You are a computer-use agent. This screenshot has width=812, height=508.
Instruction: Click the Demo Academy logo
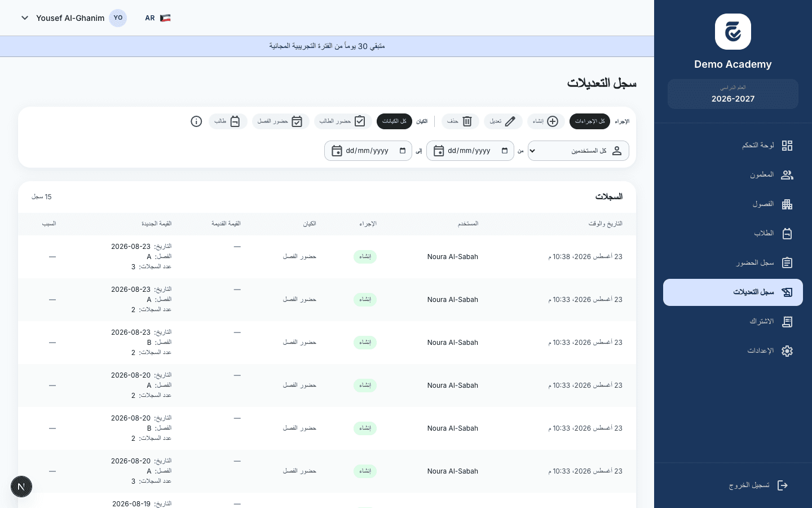point(733,32)
